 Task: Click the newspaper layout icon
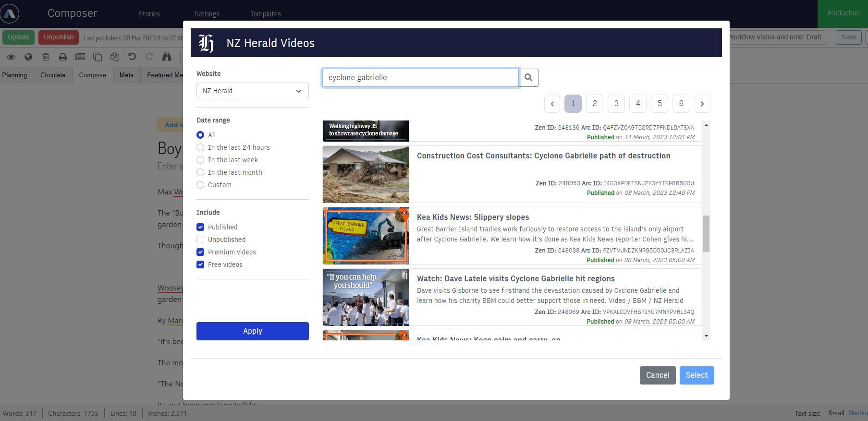pyautogui.click(x=80, y=57)
